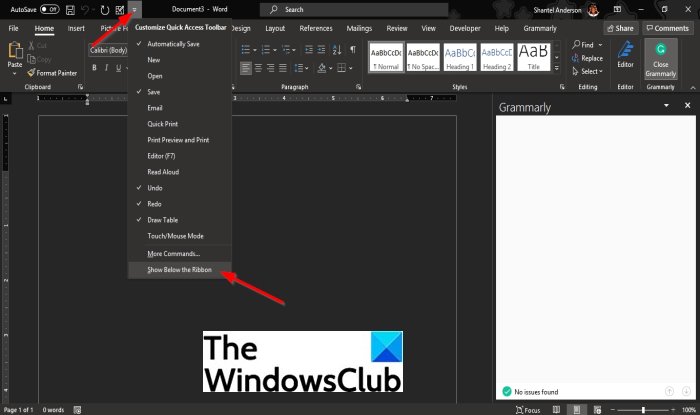This screenshot has height=415, width=700.
Task: Click Replace in Editing group
Action: [x=587, y=58]
